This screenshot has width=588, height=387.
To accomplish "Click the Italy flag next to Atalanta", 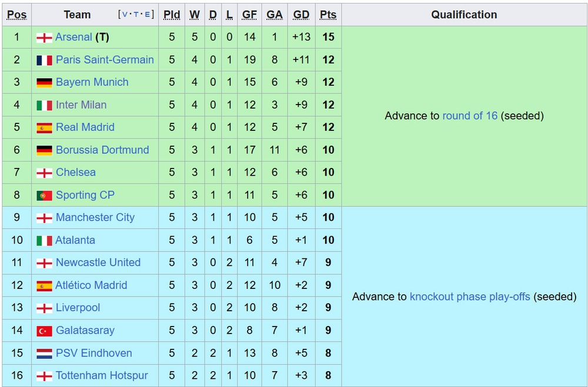I will pyautogui.click(x=44, y=241).
